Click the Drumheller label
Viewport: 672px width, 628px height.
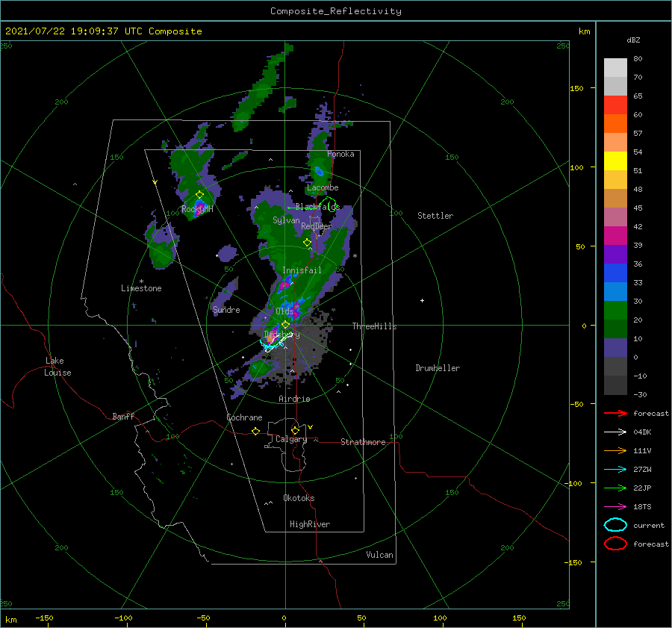point(438,368)
